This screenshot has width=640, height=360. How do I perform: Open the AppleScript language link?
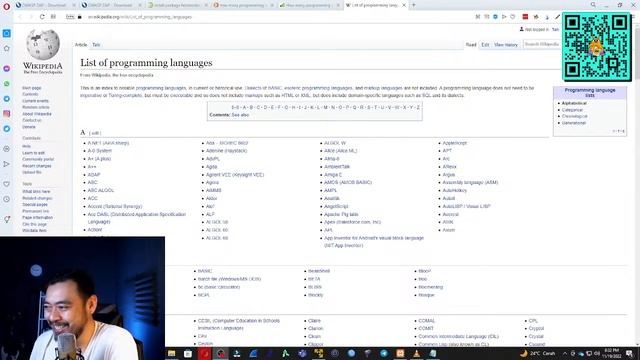click(454, 143)
